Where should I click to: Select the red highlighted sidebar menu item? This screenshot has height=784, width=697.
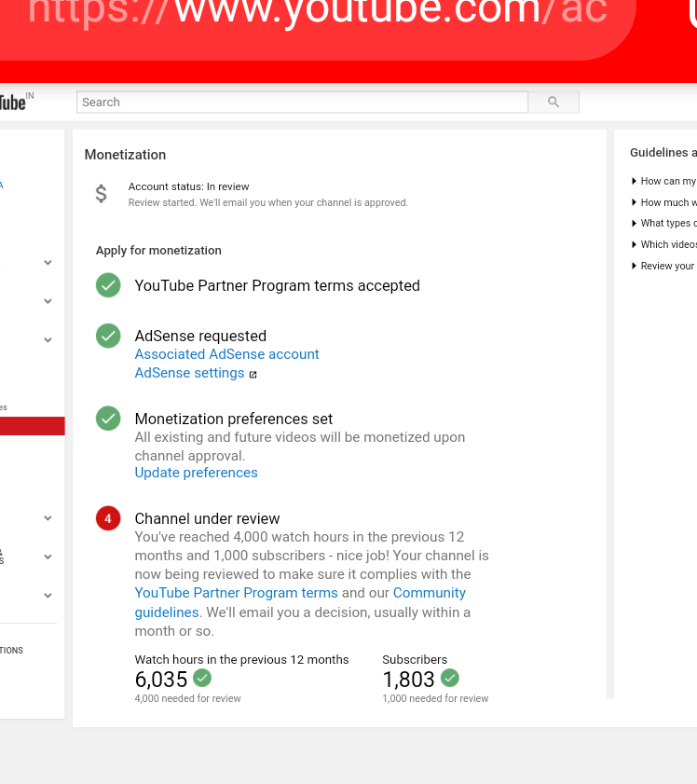coord(33,426)
